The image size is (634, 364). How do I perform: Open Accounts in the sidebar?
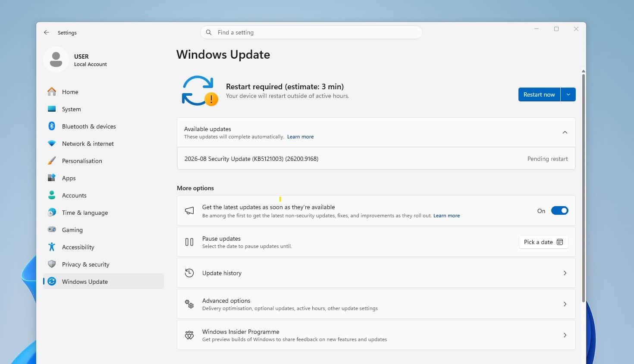coord(104,195)
